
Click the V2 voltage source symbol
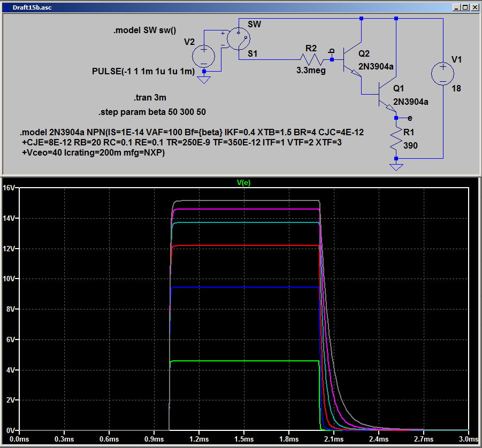tap(203, 56)
